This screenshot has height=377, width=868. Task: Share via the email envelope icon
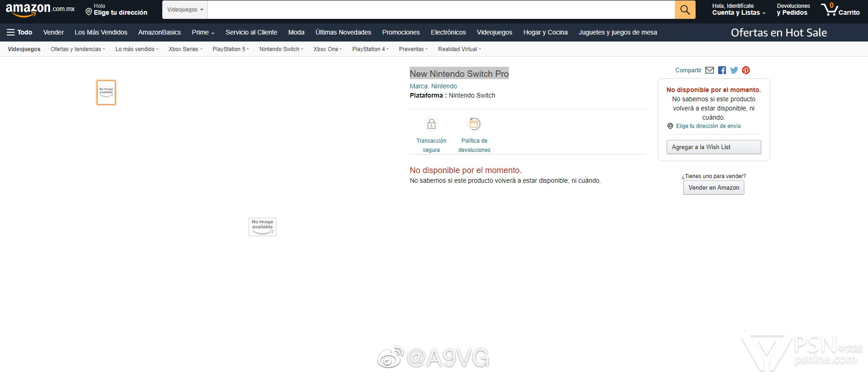click(709, 70)
